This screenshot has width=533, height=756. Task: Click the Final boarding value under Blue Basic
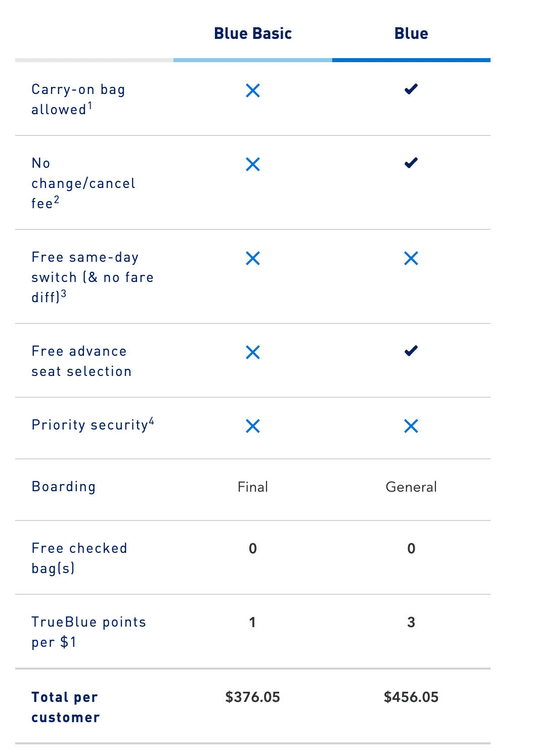pyautogui.click(x=253, y=487)
